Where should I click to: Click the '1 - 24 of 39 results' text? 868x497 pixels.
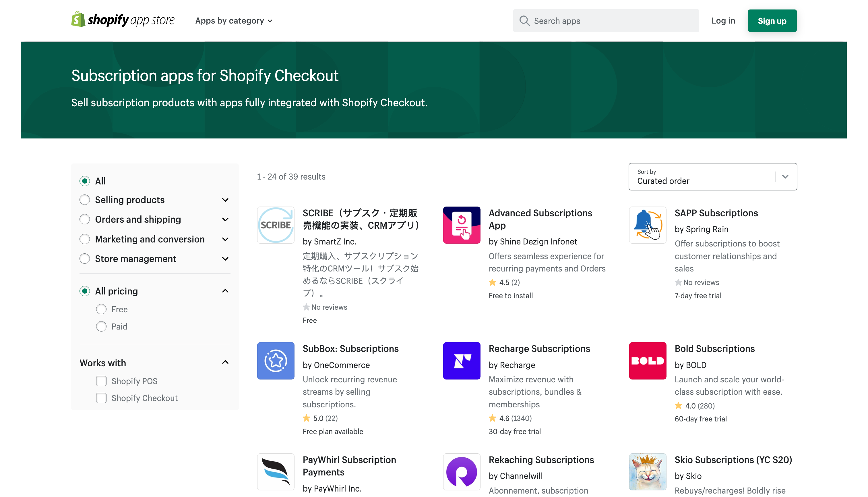click(x=291, y=176)
